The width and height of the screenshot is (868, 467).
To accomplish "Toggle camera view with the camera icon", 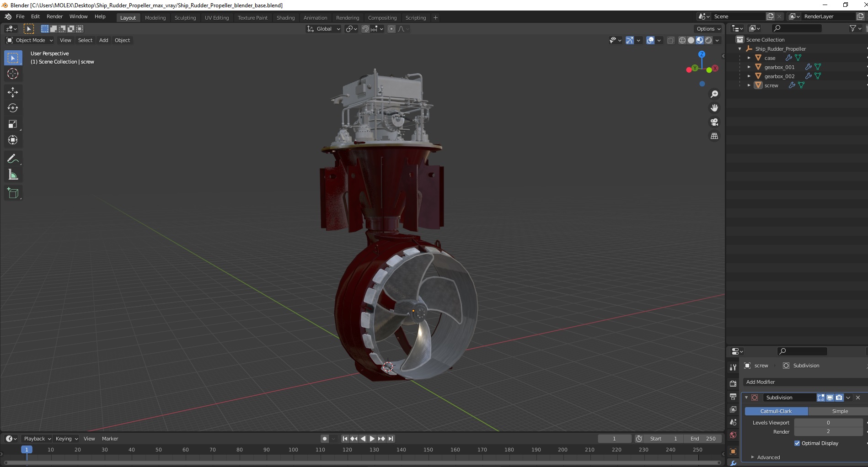I will click(714, 122).
